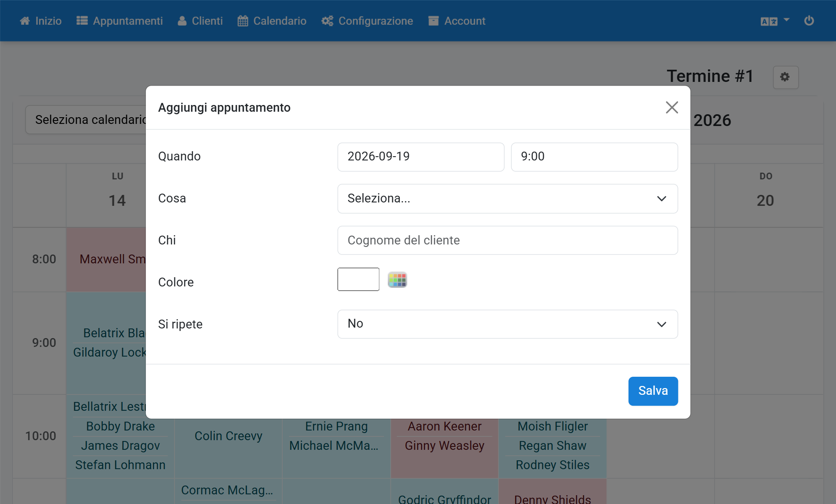
Task: Select the Ernie Prang appointment
Action: click(x=337, y=426)
